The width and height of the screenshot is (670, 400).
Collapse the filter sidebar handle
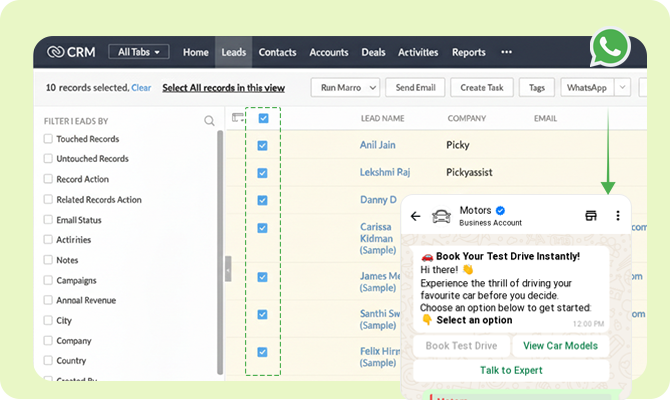click(228, 269)
